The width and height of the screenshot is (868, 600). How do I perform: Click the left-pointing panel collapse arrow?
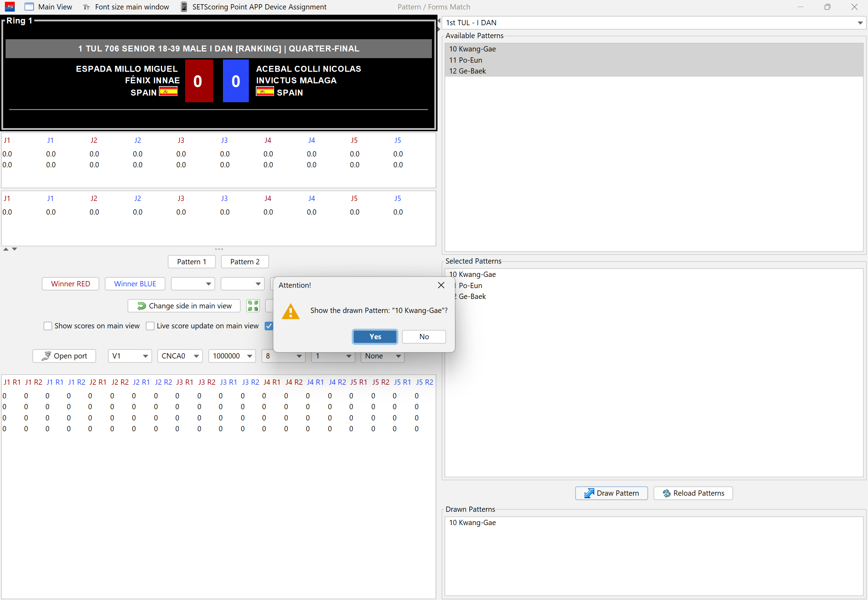click(439, 21)
